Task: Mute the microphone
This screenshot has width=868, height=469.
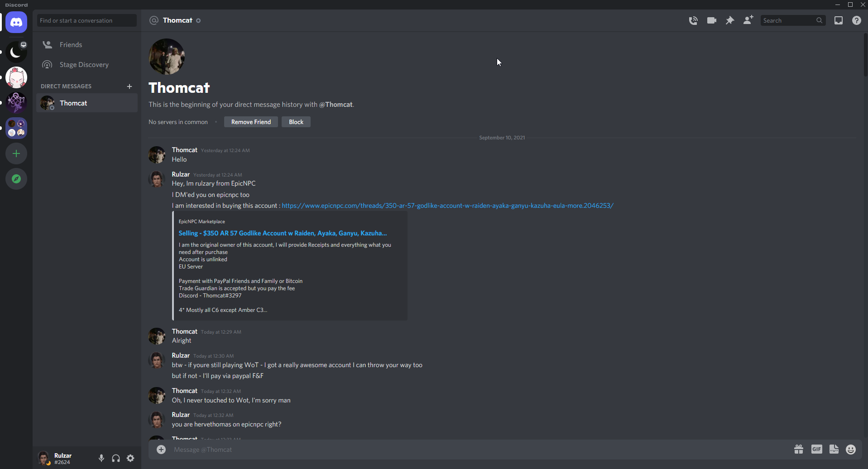Action: click(x=101, y=458)
